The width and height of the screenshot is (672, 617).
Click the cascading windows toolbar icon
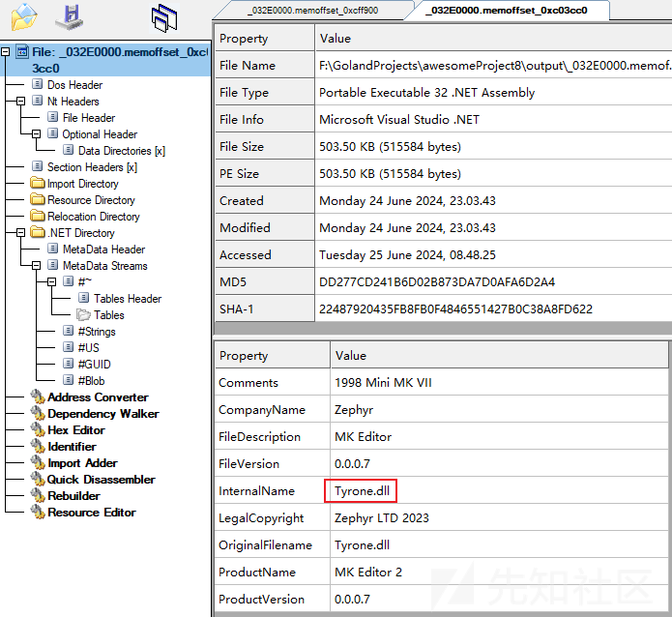(164, 18)
